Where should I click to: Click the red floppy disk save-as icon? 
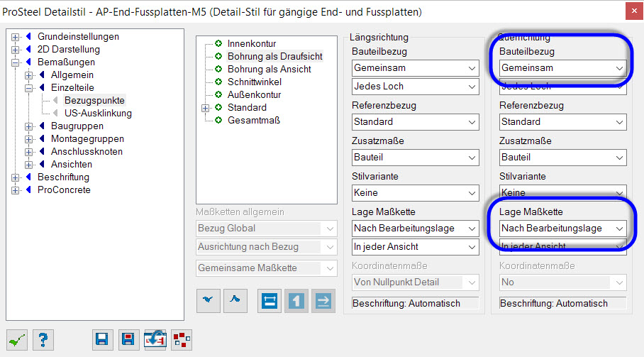coord(128,340)
